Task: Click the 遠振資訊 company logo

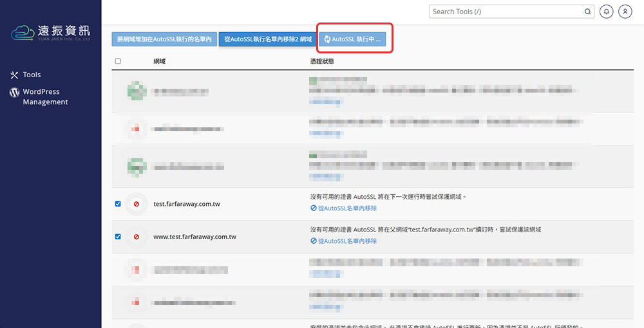Action: pos(50,33)
